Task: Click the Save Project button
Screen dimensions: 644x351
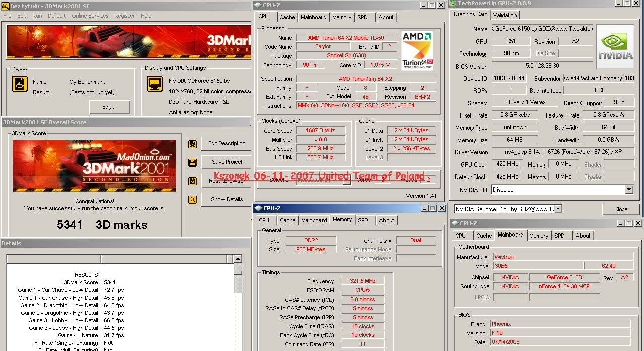Action: tap(227, 162)
